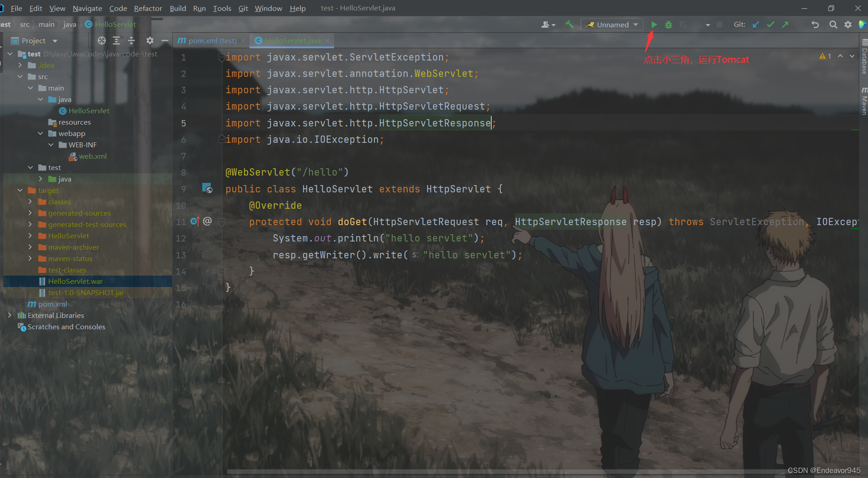Expand External Libraries node
Image resolution: width=868 pixels, height=478 pixels.
[10, 315]
